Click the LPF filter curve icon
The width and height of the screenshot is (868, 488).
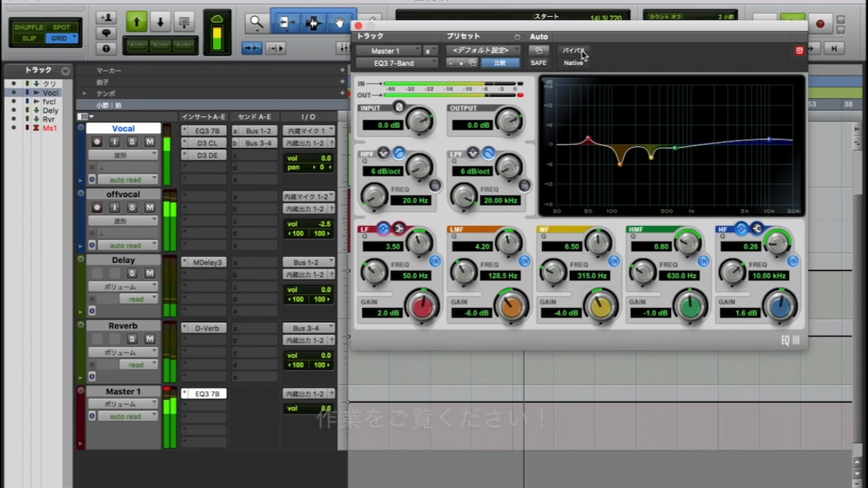click(x=489, y=153)
